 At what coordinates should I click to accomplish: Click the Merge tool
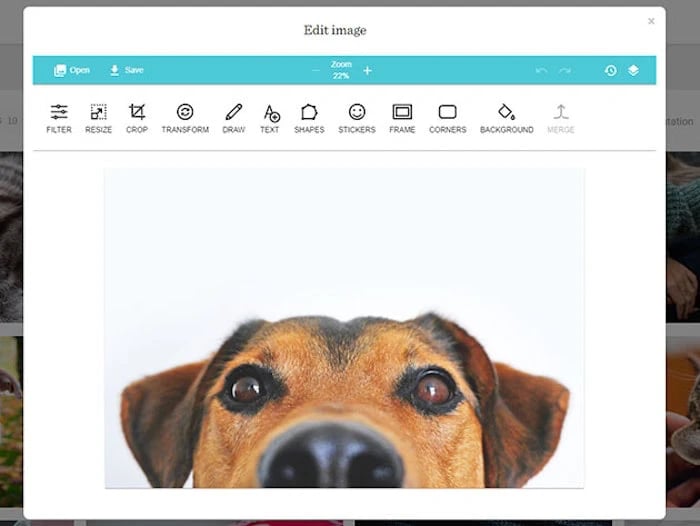click(561, 118)
